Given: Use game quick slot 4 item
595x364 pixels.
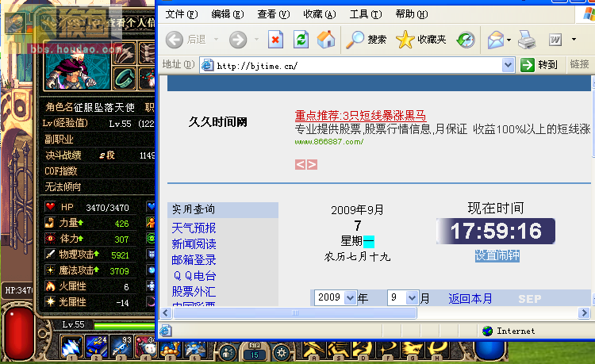Looking at the screenshot, I should click(x=145, y=347).
